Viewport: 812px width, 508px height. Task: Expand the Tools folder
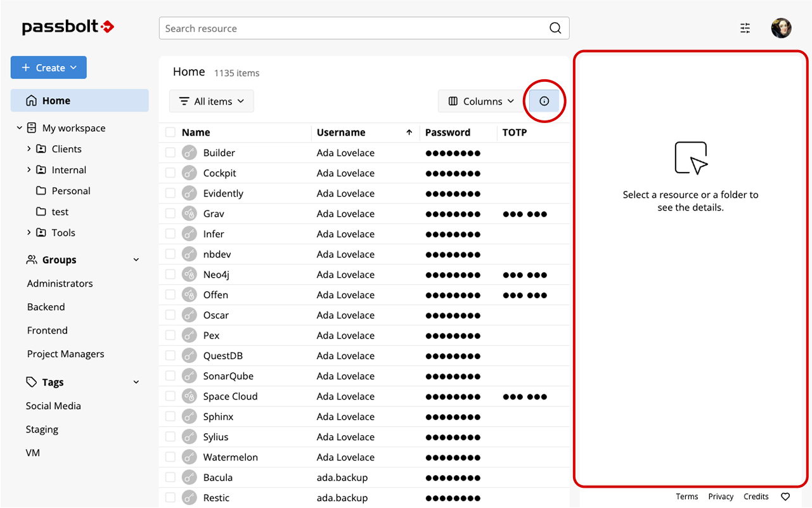pyautogui.click(x=29, y=233)
